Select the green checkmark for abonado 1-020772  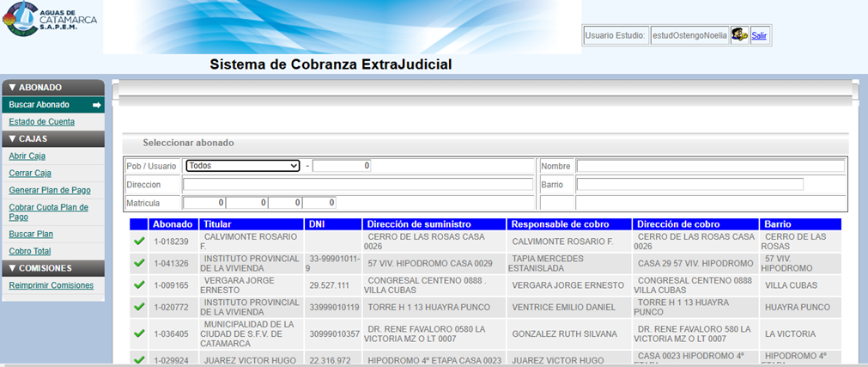[139, 308]
